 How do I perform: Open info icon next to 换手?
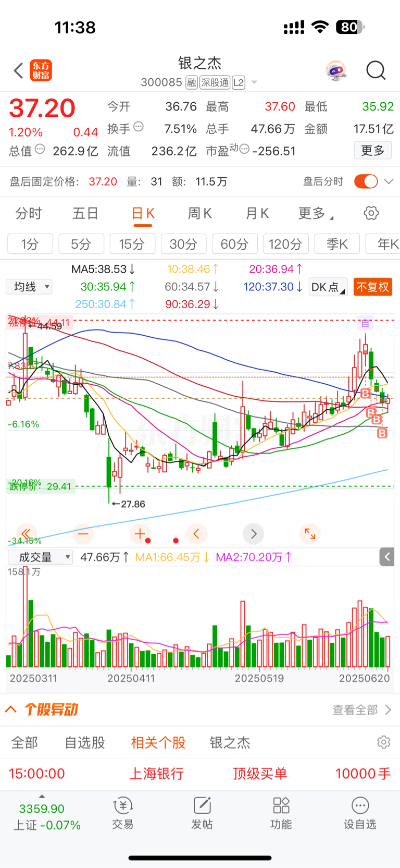click(139, 127)
